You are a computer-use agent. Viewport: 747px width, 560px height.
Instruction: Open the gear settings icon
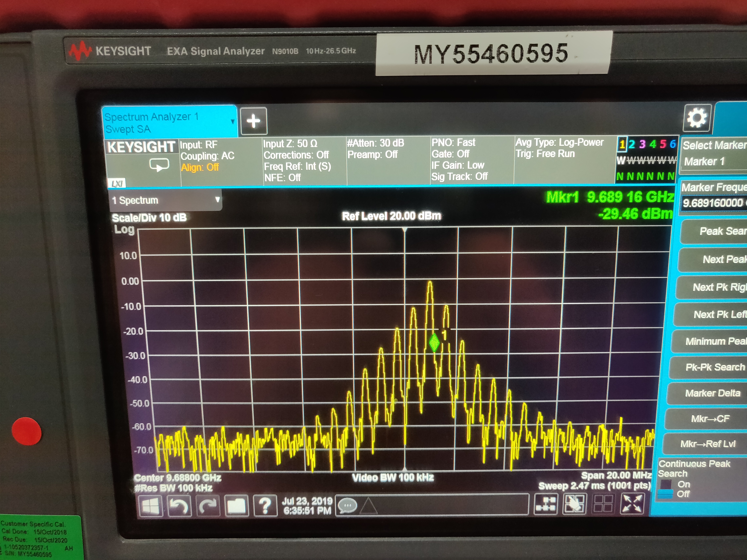click(697, 118)
